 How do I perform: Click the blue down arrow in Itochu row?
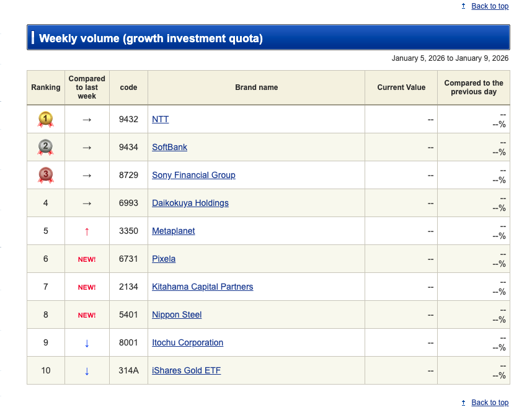[x=87, y=343]
